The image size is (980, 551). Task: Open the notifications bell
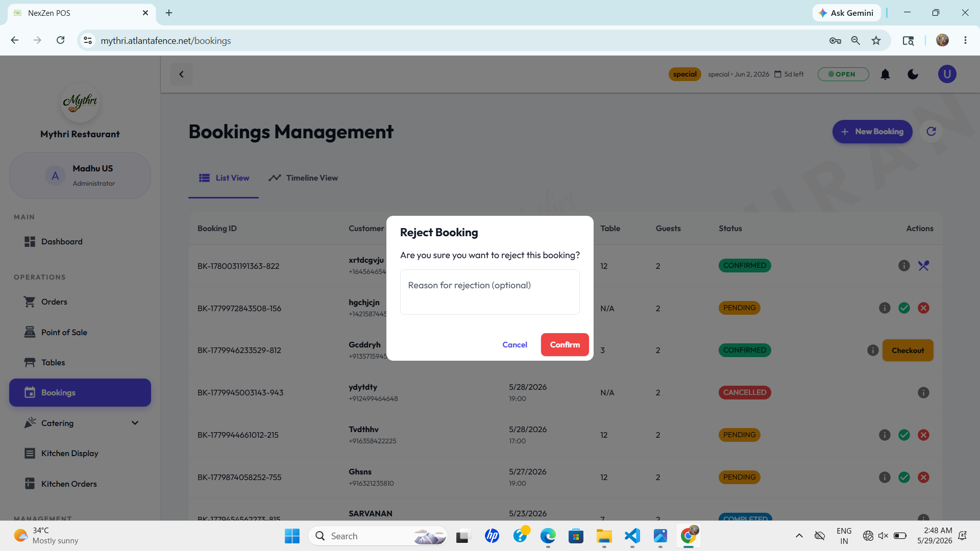click(x=885, y=74)
